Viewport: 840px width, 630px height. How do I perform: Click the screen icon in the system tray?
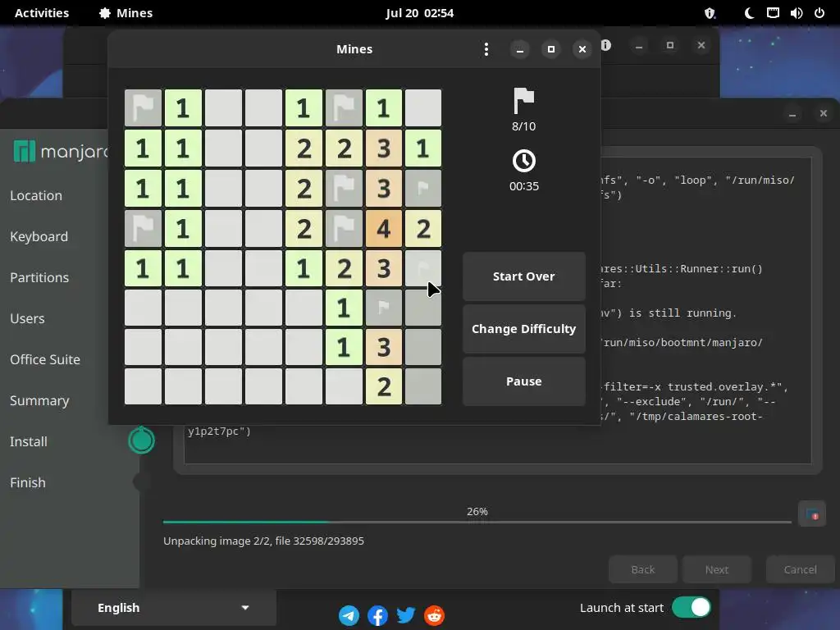773,13
